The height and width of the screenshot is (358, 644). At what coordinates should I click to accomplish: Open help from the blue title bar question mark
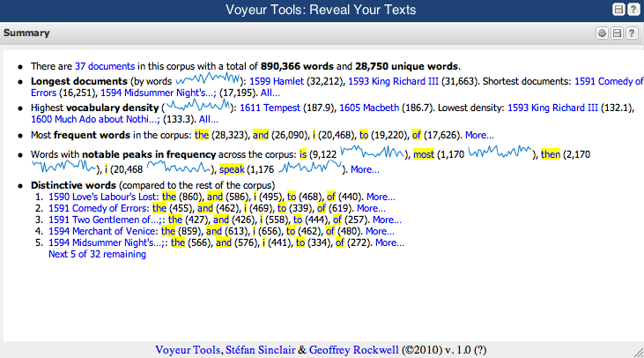[633, 9]
